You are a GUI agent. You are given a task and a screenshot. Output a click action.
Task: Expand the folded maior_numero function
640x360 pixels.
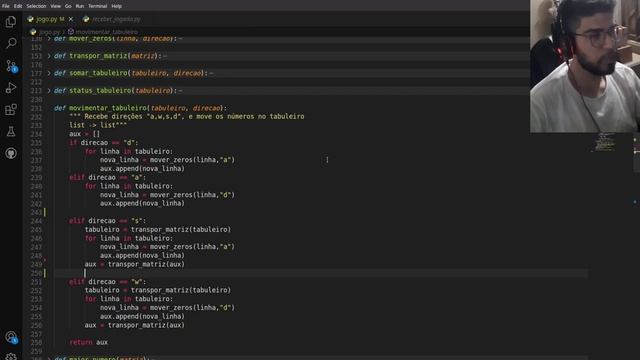point(49,358)
